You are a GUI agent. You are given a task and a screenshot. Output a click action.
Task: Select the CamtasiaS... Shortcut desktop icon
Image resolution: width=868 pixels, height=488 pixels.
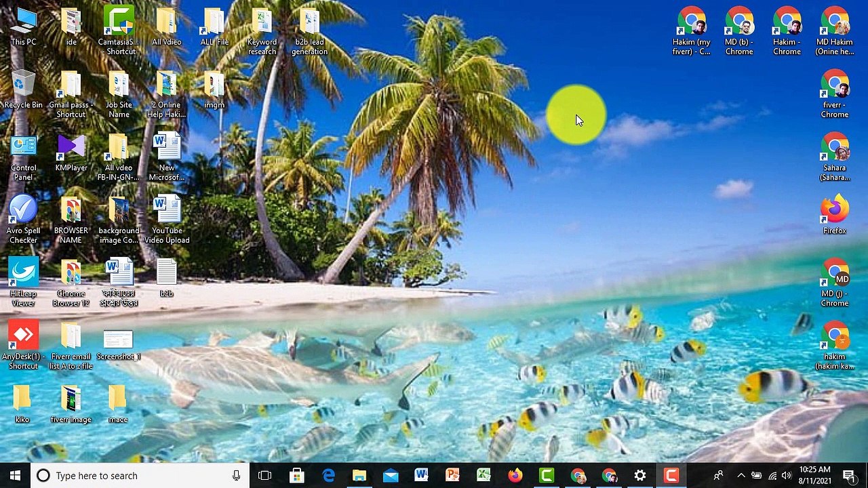[118, 32]
